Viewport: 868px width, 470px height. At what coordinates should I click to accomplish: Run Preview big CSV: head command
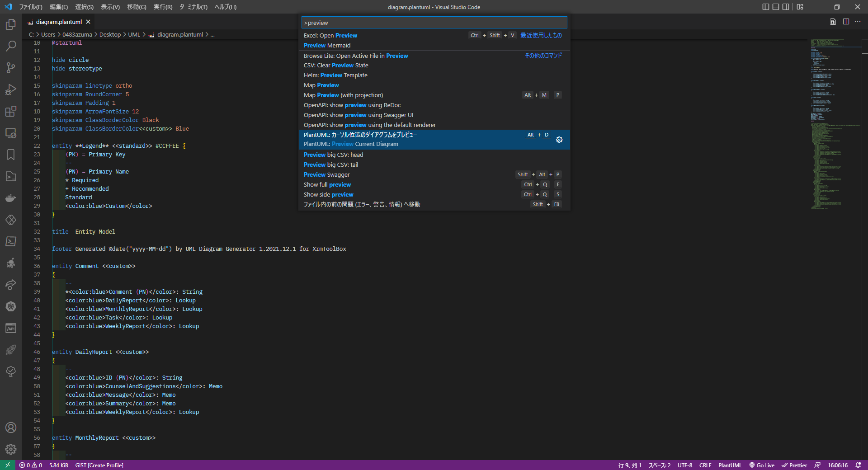(x=434, y=155)
